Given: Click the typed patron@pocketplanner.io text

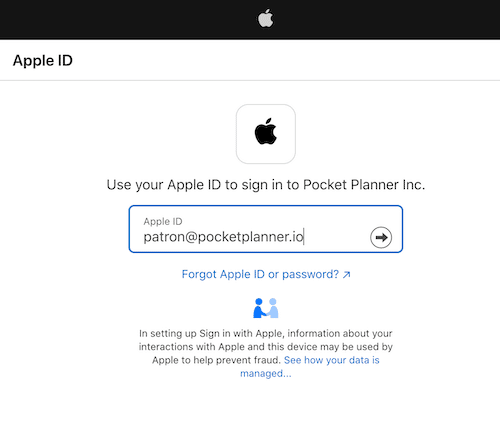Looking at the screenshot, I should click(223, 237).
